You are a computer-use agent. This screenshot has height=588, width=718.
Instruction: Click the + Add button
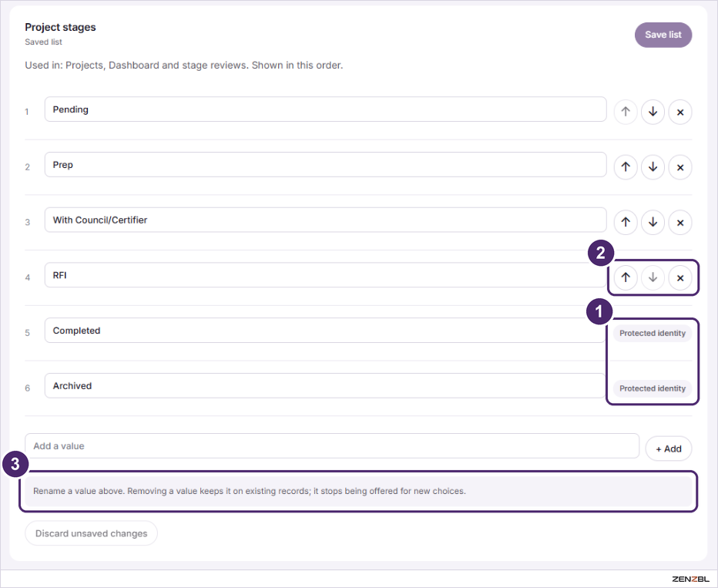[669, 449]
